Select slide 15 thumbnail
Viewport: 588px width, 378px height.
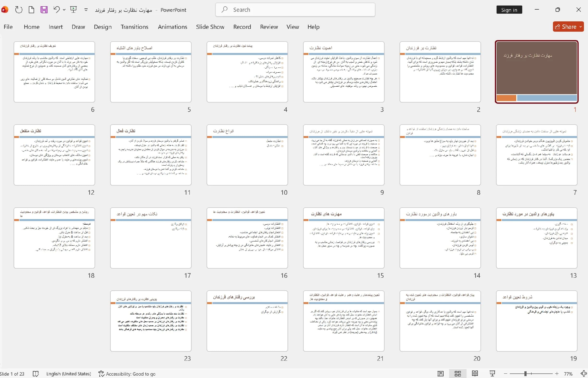[x=344, y=238]
